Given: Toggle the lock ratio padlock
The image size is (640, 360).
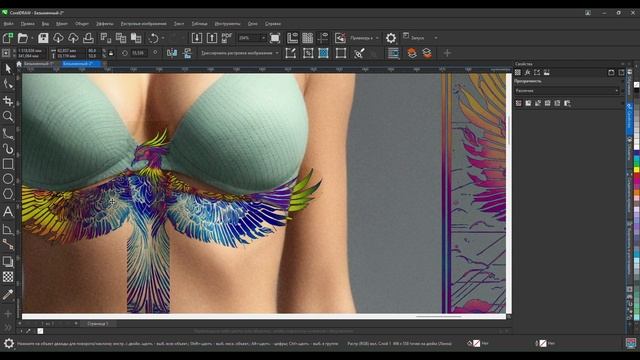Looking at the screenshot, I should click(111, 53).
